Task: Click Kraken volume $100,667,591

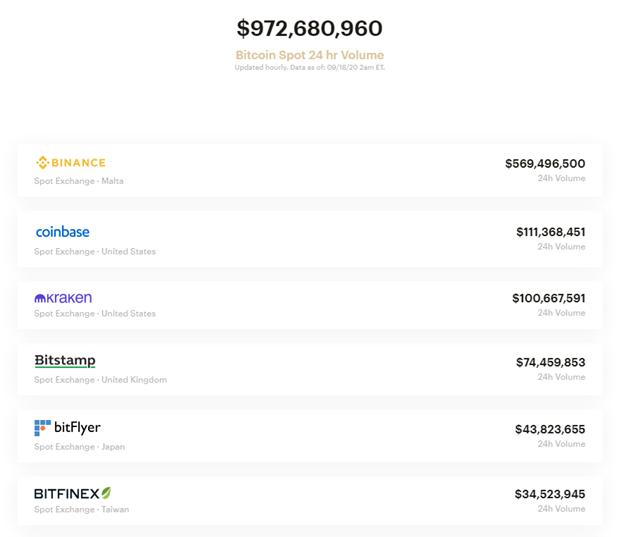Action: [x=548, y=298]
